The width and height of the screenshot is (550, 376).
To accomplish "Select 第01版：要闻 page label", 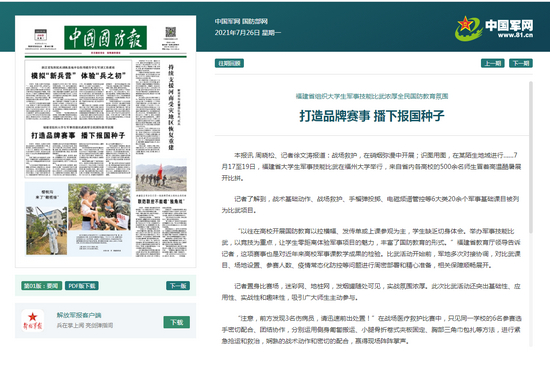I will point(41,286).
